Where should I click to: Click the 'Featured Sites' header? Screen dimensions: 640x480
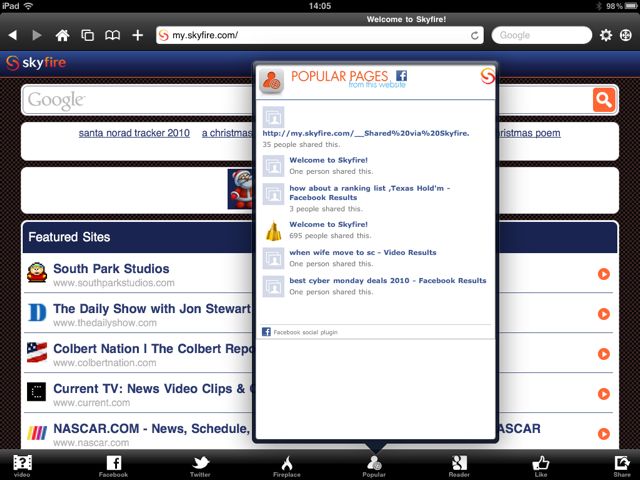click(69, 237)
